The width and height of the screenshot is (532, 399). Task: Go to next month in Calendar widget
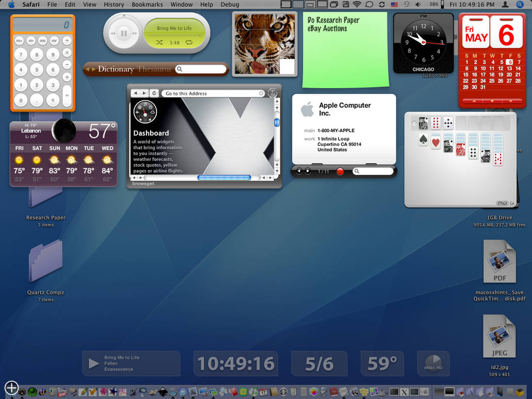coord(511,101)
